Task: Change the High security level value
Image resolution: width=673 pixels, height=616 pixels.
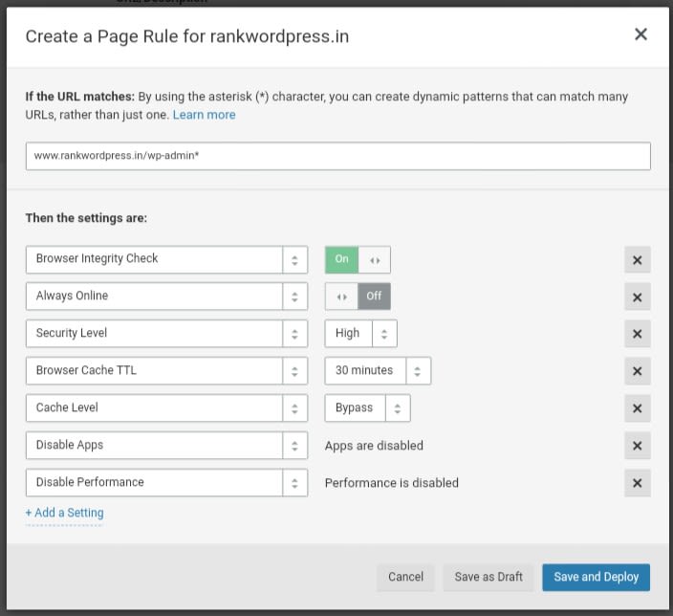Action: (360, 333)
